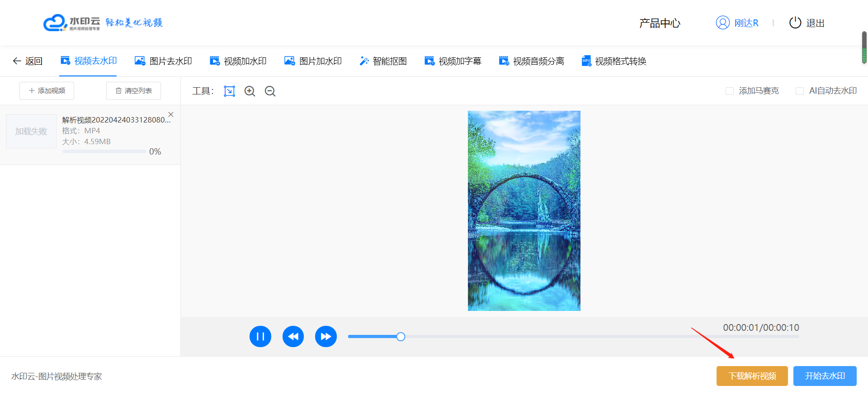Open the 视频音频分离 tab
868x395 pixels.
coord(531,61)
